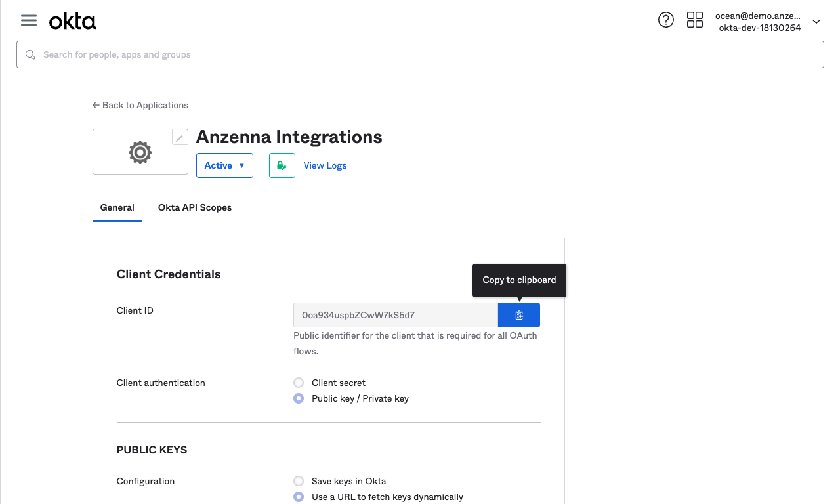The height and width of the screenshot is (504, 840).
Task: Select Public key / Private key option
Action: click(299, 398)
